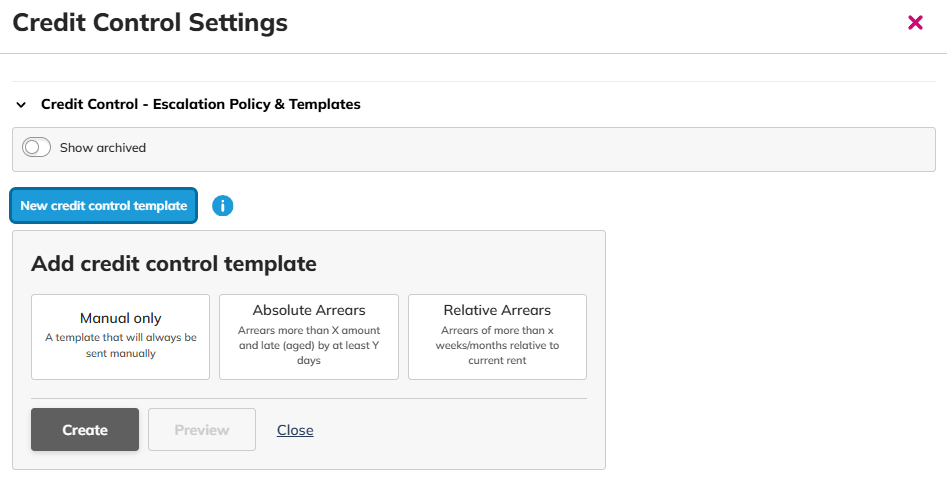This screenshot has height=487, width=947.
Task: Pick the 'Relative Arrears' template title
Action: click(497, 310)
